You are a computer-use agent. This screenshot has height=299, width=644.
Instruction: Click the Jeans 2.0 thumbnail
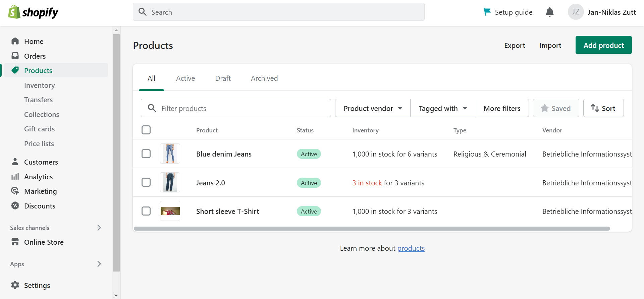[x=170, y=182]
